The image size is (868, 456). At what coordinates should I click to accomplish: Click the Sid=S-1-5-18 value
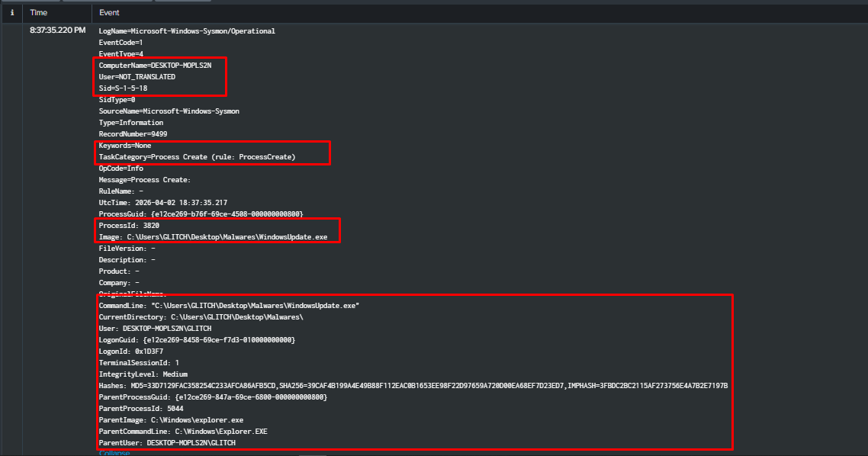[122, 88]
